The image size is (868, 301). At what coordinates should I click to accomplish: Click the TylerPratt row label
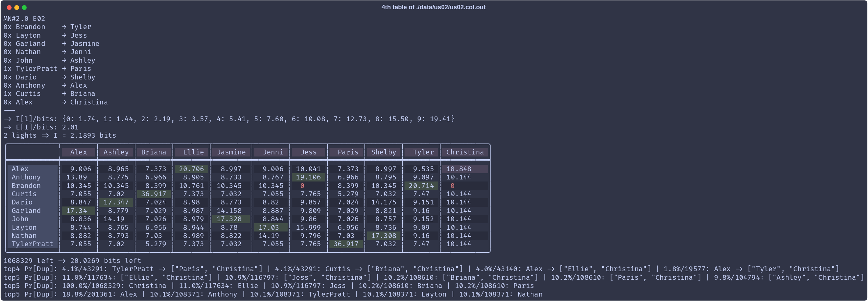coord(33,244)
